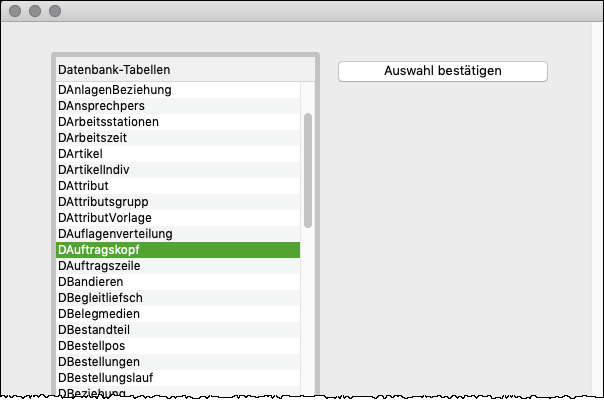Select DAnlagenBeziehung in the table list
The image size is (604, 401).
coord(115,89)
